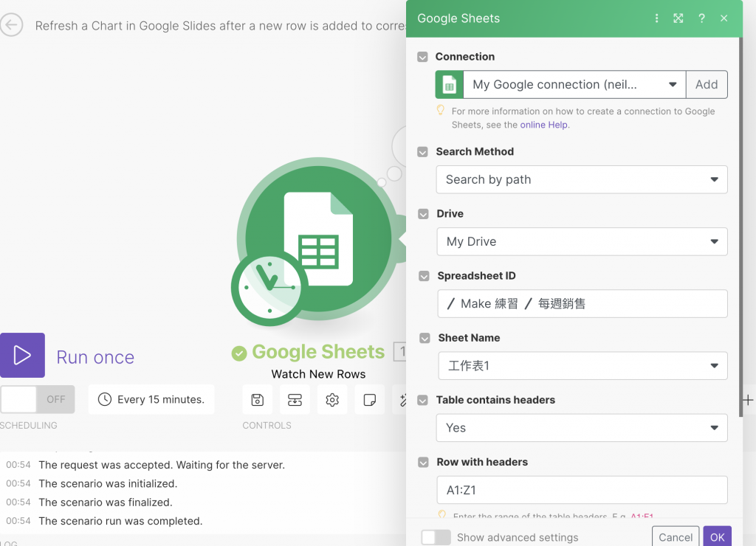Toggle the Table contains headers checkbox
The height and width of the screenshot is (546, 756).
click(x=422, y=400)
